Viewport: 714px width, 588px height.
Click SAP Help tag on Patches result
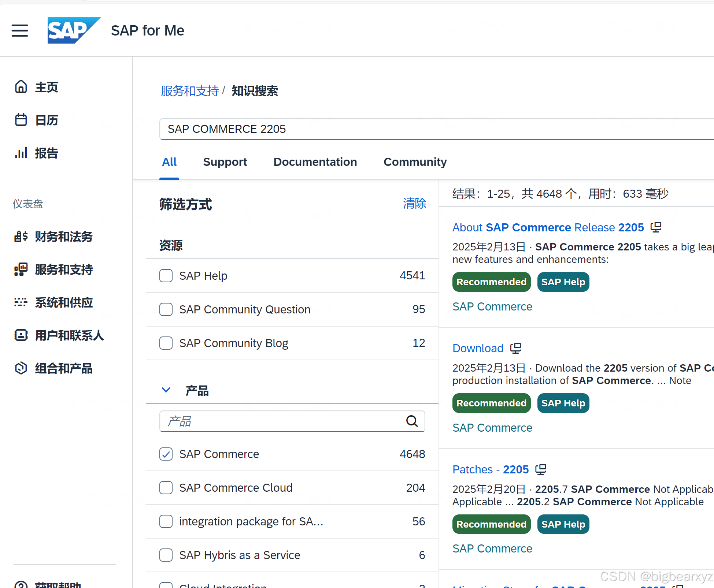coord(563,524)
